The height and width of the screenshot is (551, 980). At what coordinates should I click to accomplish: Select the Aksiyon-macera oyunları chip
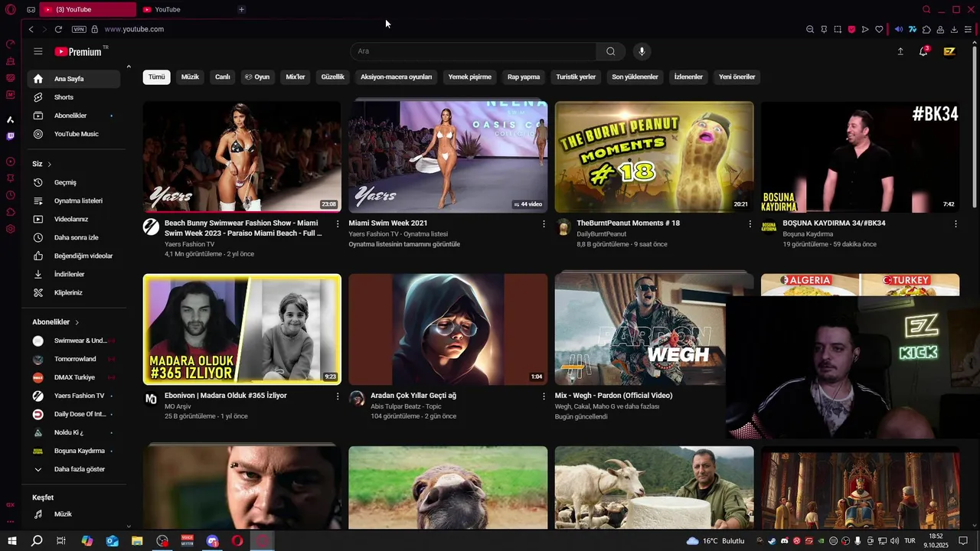coord(397,77)
